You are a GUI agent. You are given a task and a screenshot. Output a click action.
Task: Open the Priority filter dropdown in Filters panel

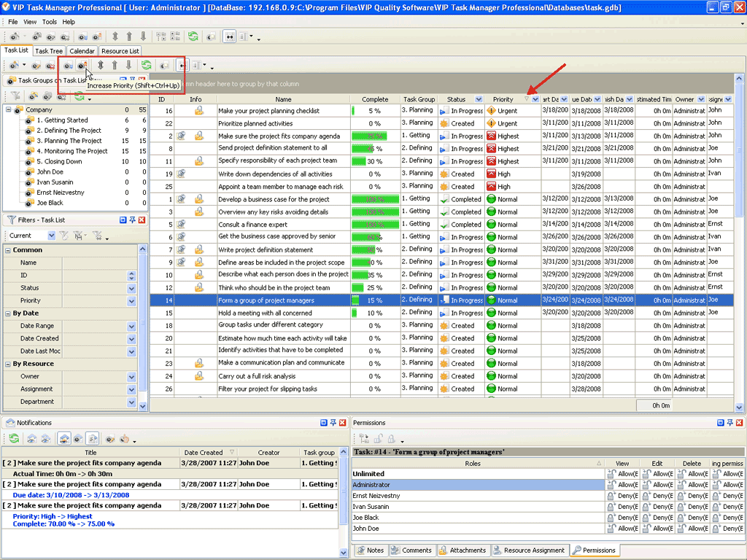point(131,301)
